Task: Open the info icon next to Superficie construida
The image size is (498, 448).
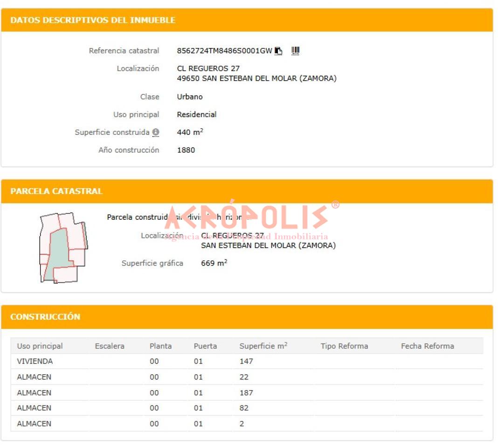Action: 156,133
